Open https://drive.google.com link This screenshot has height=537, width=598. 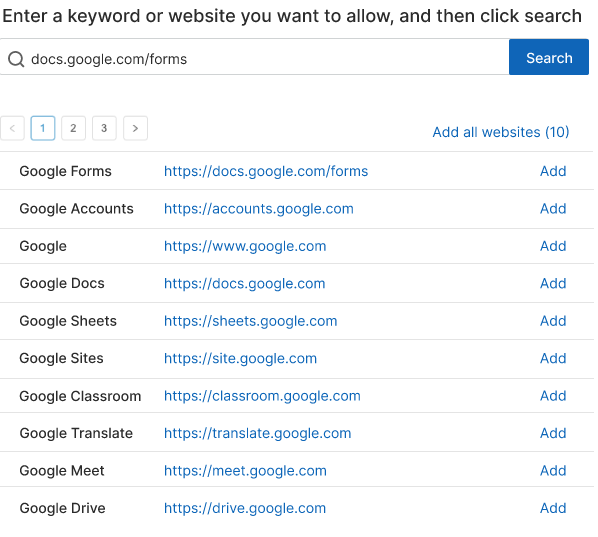click(x=245, y=508)
